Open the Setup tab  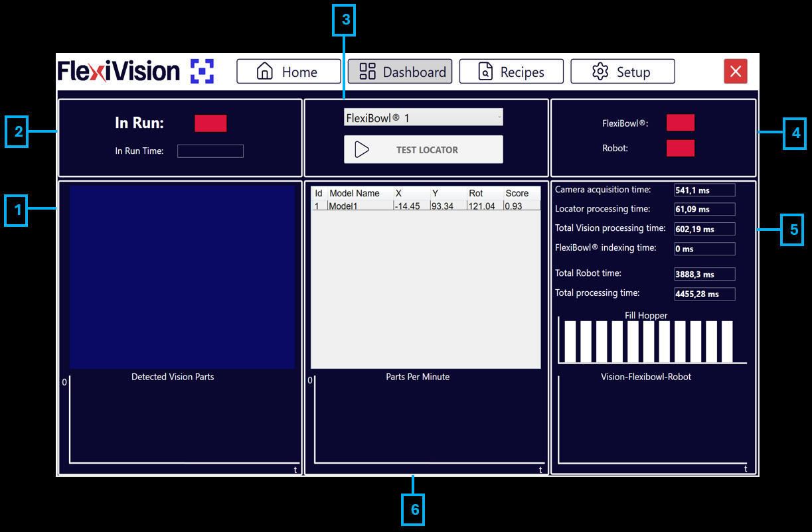click(x=623, y=72)
